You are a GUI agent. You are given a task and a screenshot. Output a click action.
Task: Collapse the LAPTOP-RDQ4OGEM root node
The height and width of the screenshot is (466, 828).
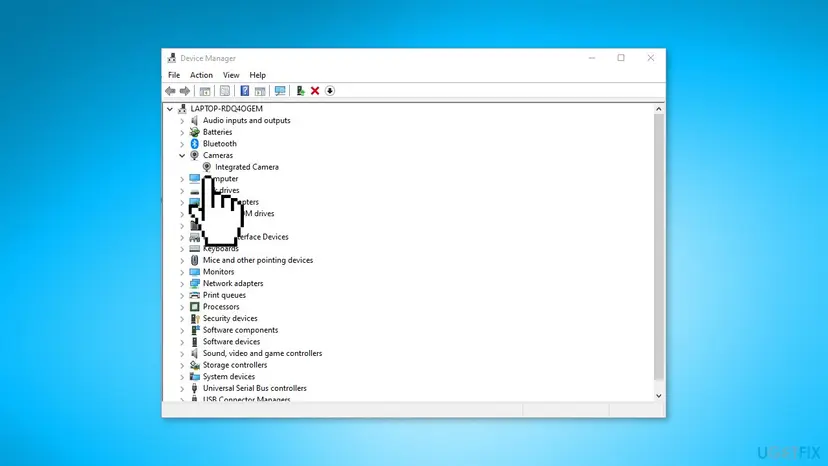170,109
